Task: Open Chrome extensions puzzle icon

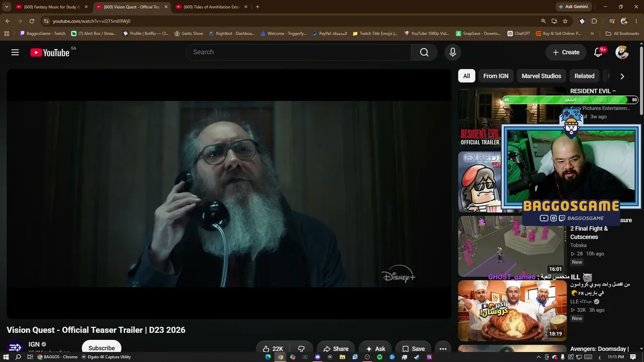Action: click(594, 21)
